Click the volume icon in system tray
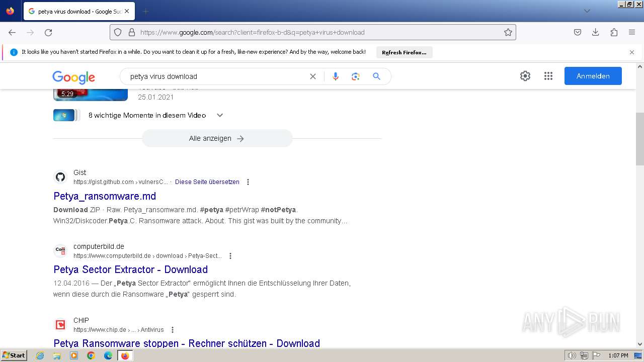 click(x=572, y=355)
